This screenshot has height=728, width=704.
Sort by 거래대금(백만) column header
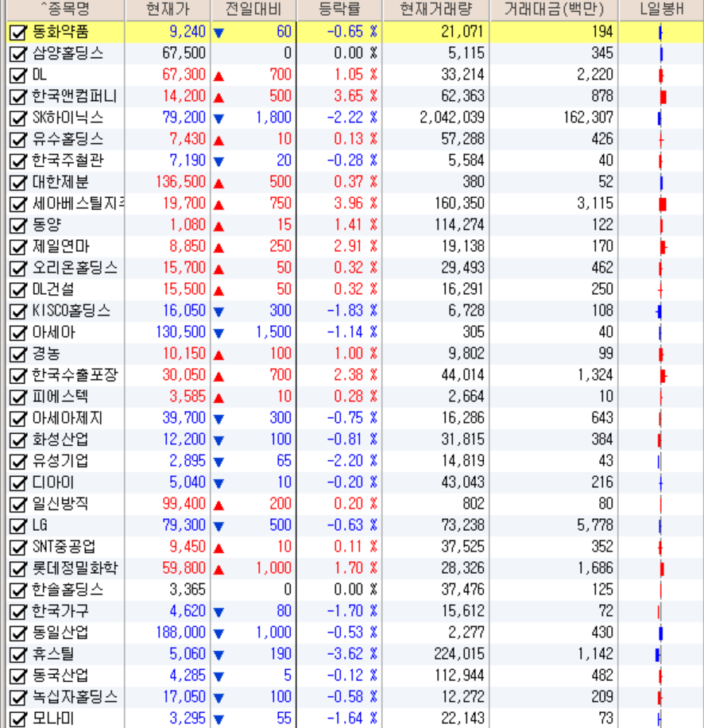coord(554,10)
